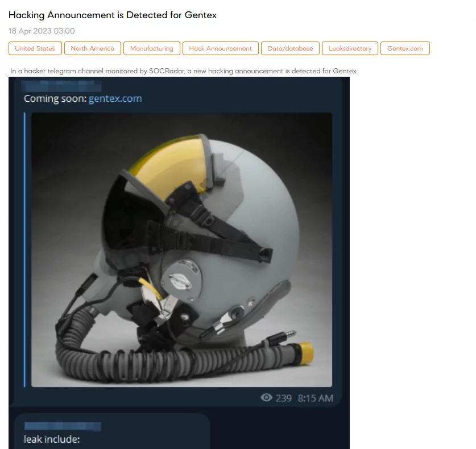Open the Leaksdirectory tag

350,48
